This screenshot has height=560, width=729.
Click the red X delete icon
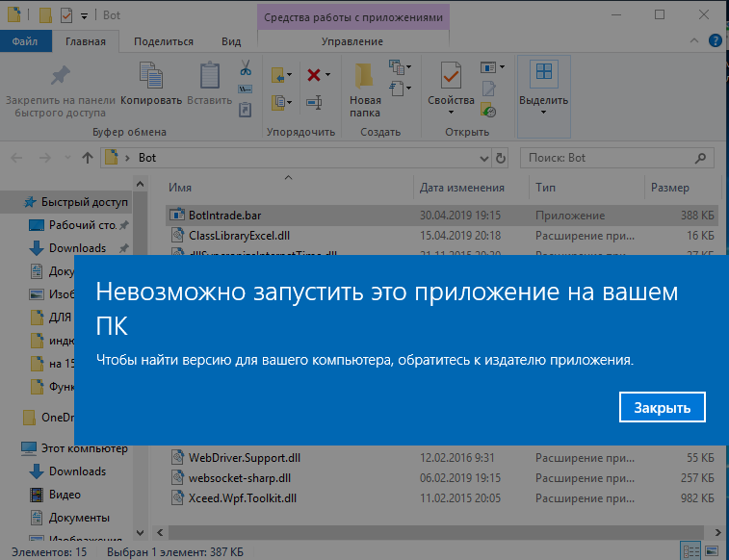click(314, 74)
